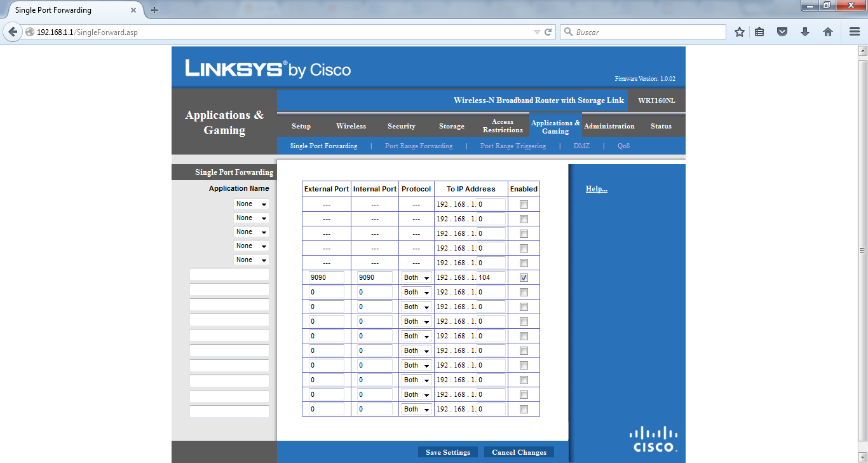Show URL history dropdown arrow
Screen dimensions: 868x463
tap(538, 32)
